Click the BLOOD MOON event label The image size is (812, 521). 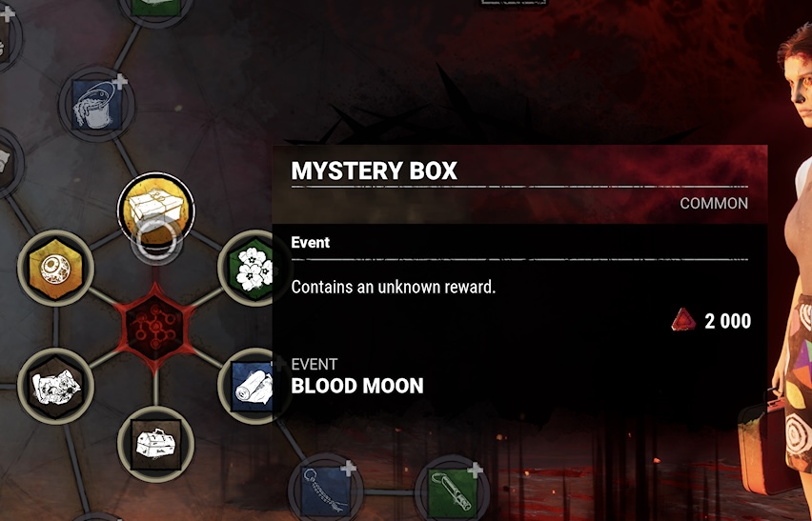click(x=357, y=386)
